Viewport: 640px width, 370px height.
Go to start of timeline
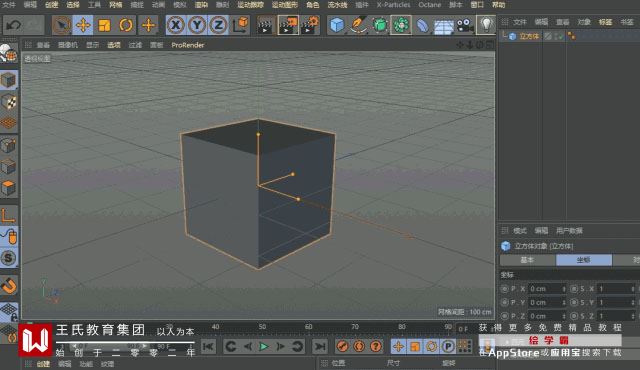(x=208, y=346)
